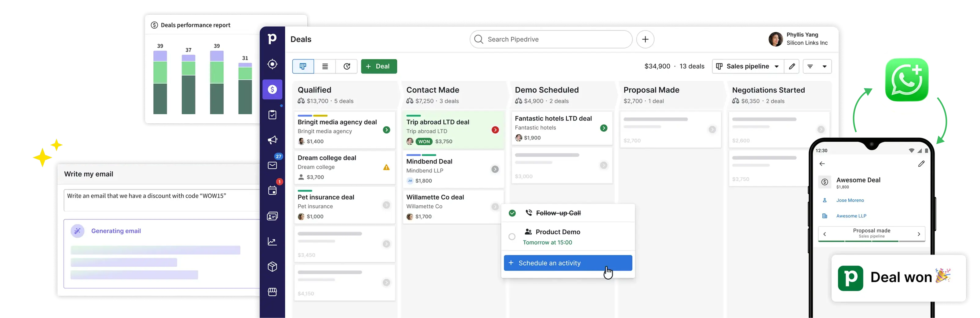The height and width of the screenshot is (318, 980).
Task: Switch to forecast view icon
Action: (x=347, y=66)
